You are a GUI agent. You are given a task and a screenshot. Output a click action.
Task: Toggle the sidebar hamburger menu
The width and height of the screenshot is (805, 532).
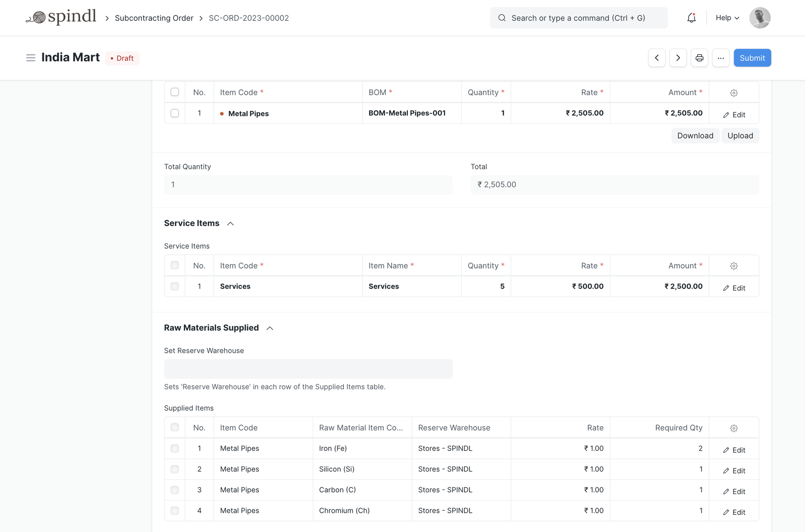point(31,58)
